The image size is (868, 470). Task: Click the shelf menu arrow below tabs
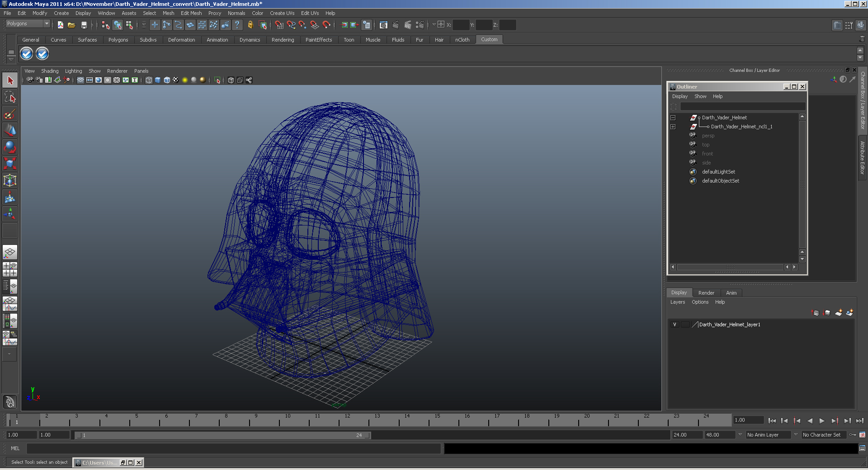pos(11,60)
